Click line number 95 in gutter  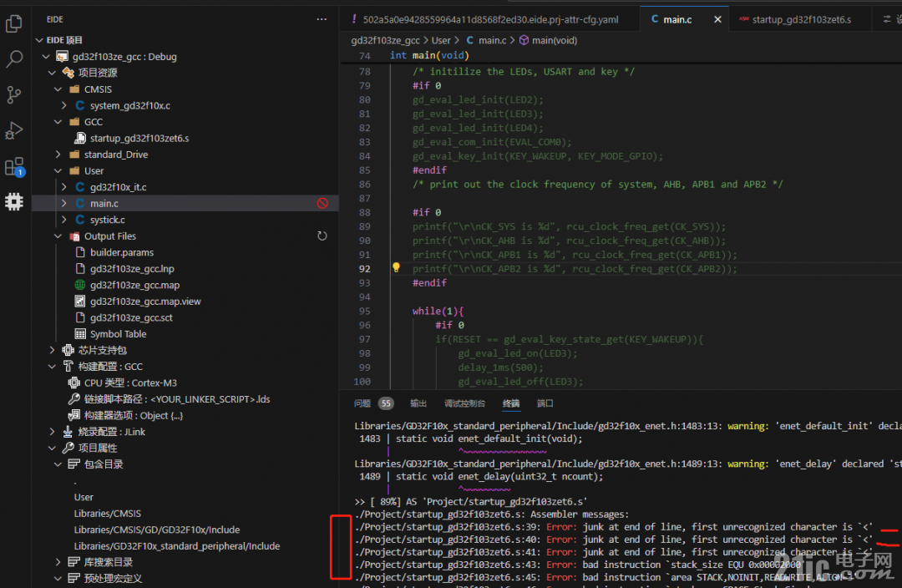click(364, 311)
